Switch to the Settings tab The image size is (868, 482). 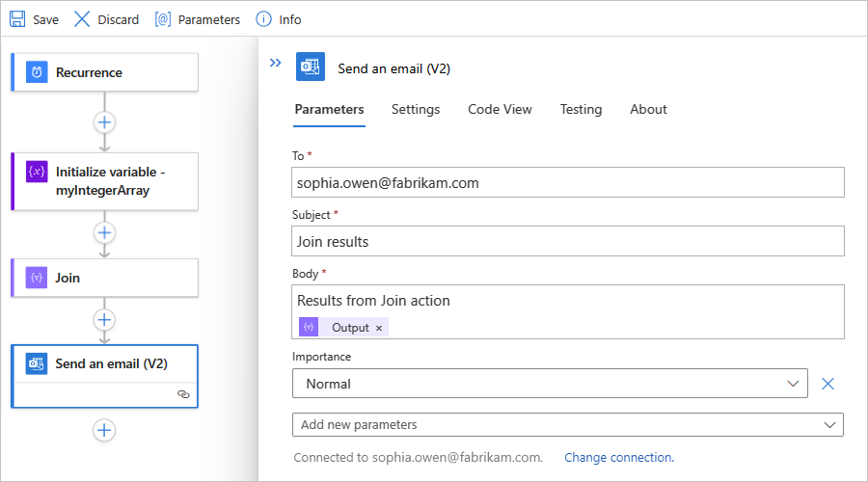pos(416,110)
